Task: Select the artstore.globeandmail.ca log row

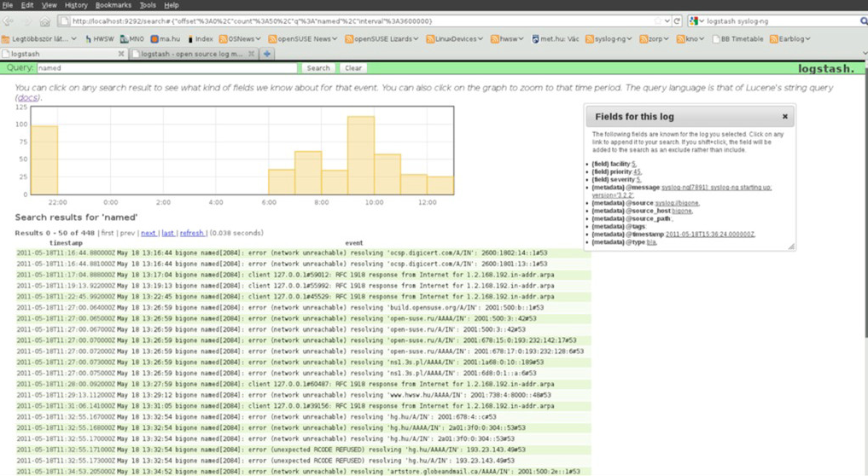Action: tap(302, 472)
